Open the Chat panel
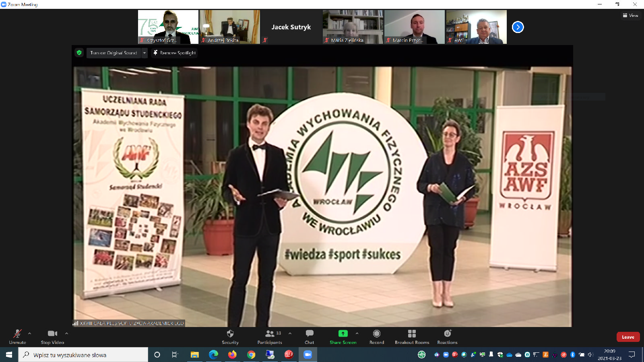This screenshot has height=362, width=644. pos(309,337)
